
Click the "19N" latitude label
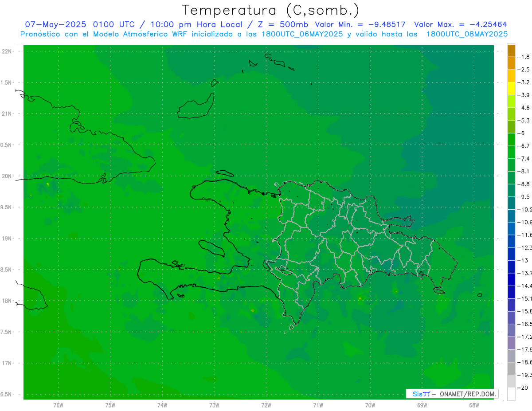[x=7, y=239]
